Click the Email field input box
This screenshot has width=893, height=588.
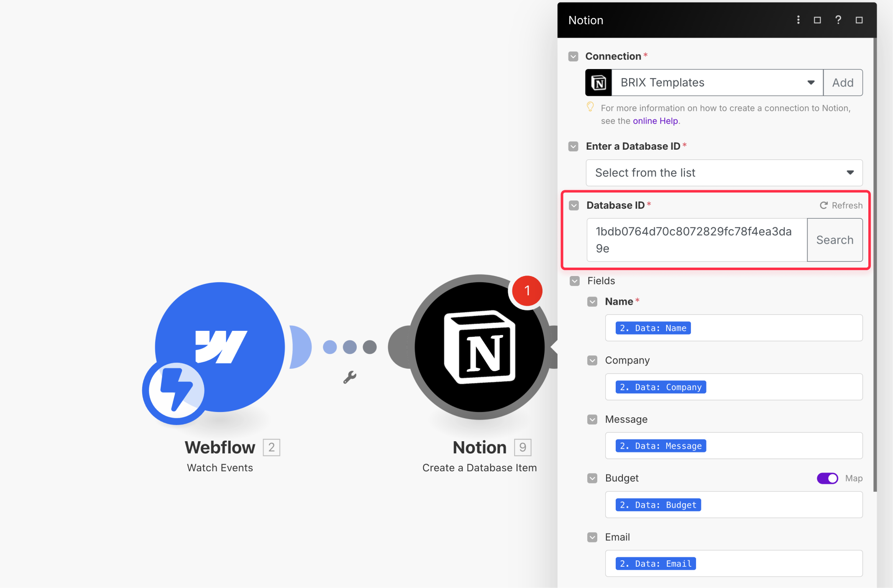click(x=734, y=563)
